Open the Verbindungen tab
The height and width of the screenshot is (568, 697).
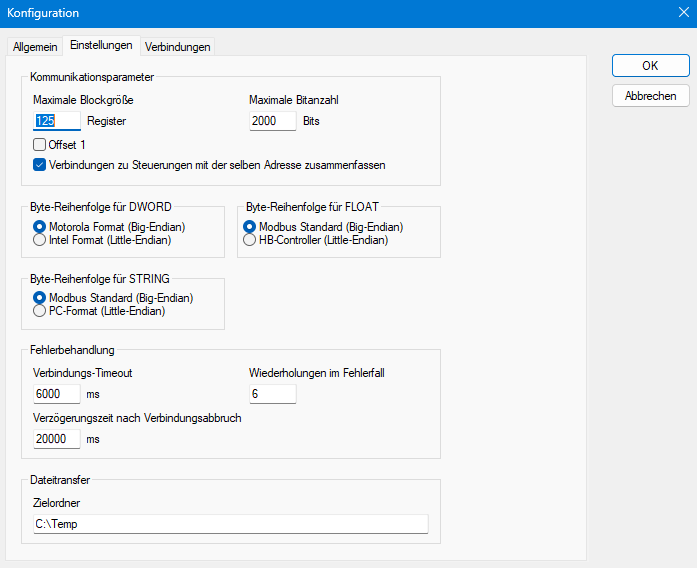tap(177, 47)
